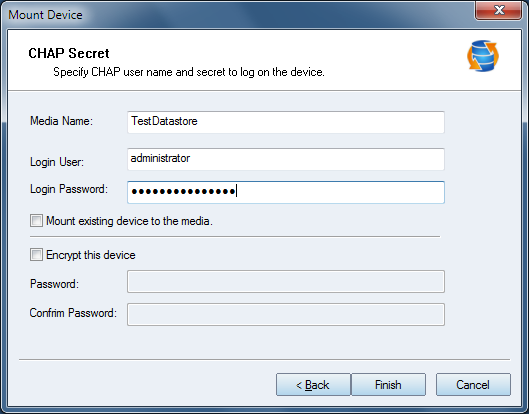Click the Password label under Encrypt

click(x=54, y=284)
